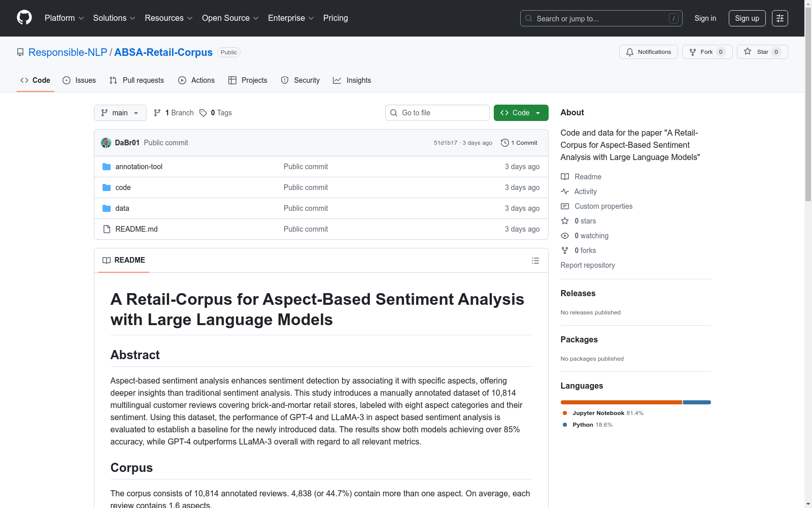Open Responsible-NLP organization link
This screenshot has height=508, width=812.
[68, 52]
